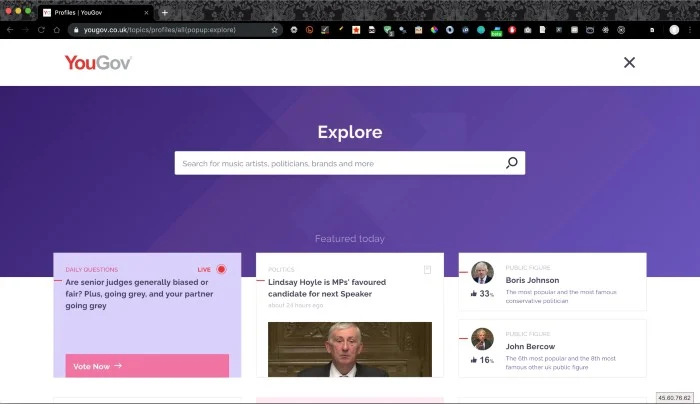Reload the page in the browser
Screen dimensions: 700x404
41,30
